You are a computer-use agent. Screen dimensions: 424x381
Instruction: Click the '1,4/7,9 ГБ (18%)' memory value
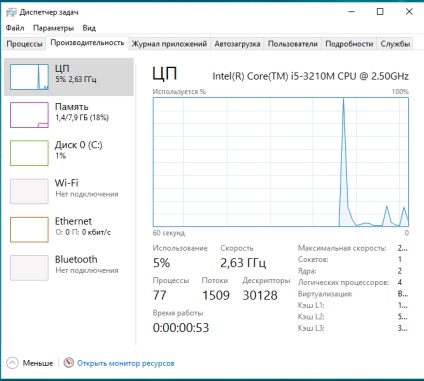pyautogui.click(x=82, y=118)
